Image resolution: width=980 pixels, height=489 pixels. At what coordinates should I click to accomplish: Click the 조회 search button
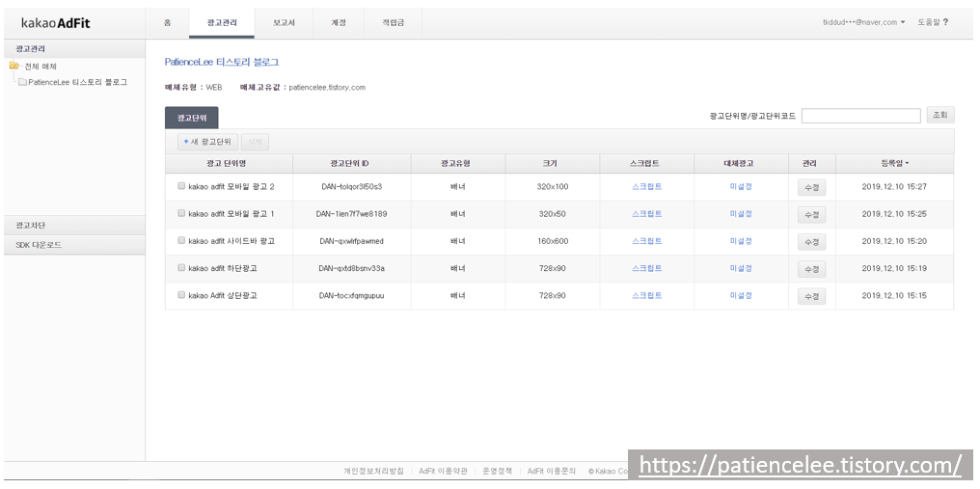coord(940,115)
